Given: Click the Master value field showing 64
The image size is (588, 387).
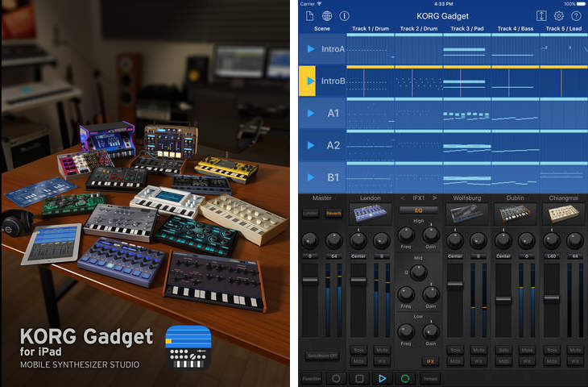Looking at the screenshot, I should click(333, 256).
